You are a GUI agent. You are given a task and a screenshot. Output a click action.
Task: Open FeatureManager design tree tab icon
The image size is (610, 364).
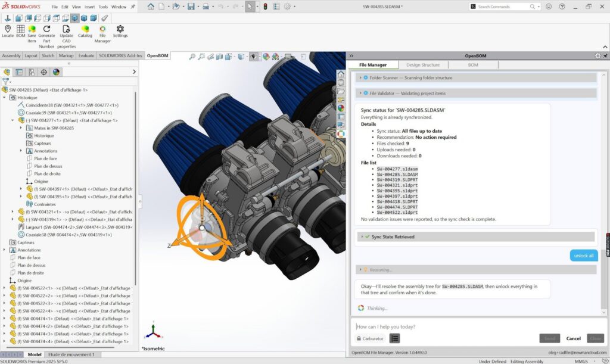coord(7,72)
